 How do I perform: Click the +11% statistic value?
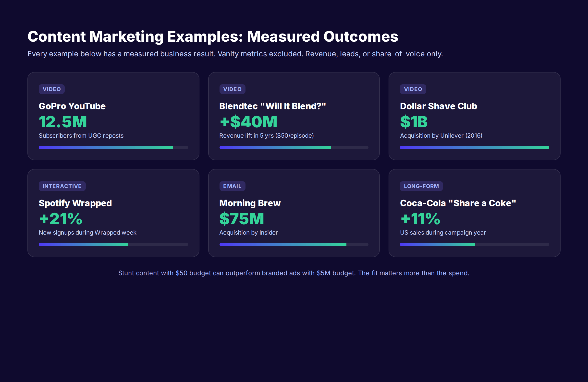(420, 219)
